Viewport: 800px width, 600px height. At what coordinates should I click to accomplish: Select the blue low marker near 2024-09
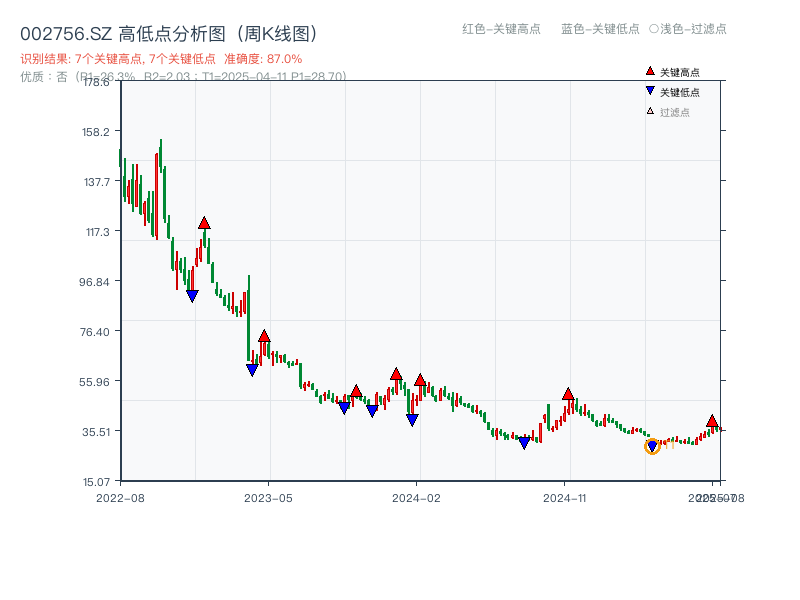pos(523,443)
